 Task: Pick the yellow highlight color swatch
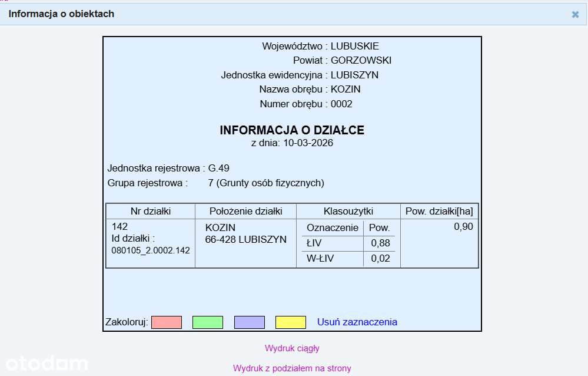(x=291, y=322)
